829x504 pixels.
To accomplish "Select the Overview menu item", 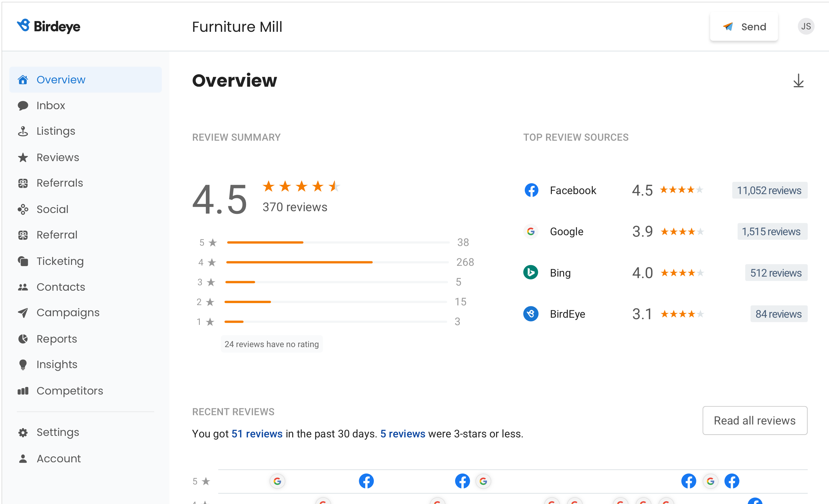I will 62,79.
